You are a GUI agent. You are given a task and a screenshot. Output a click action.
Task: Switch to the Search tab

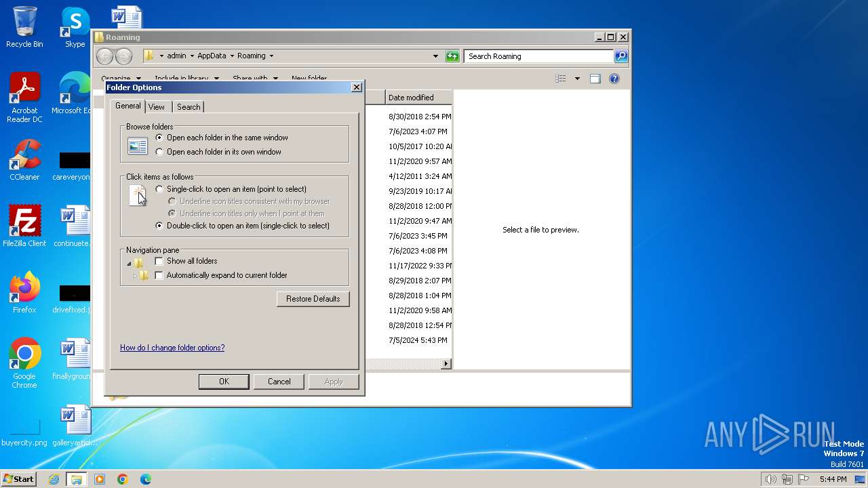[189, 107]
